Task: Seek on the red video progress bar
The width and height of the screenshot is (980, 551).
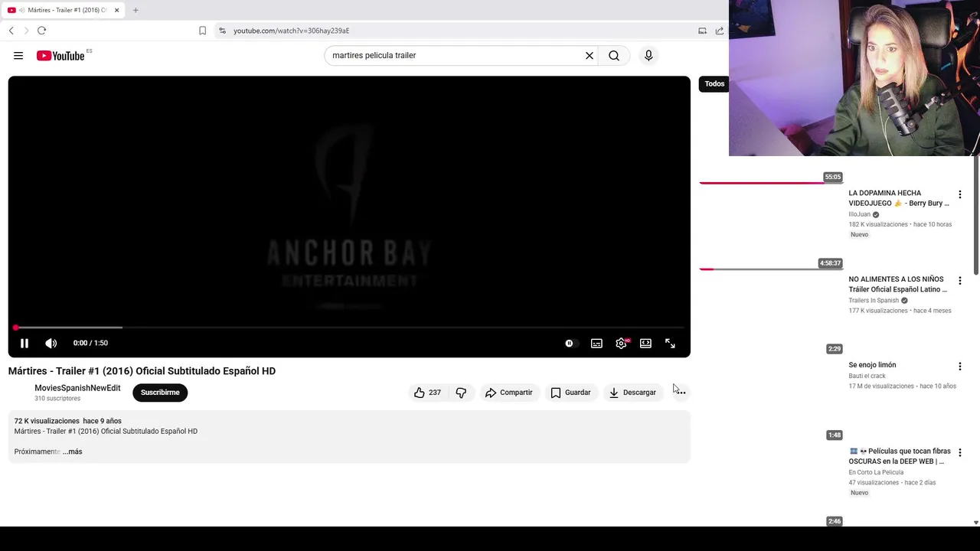Action: (x=349, y=328)
